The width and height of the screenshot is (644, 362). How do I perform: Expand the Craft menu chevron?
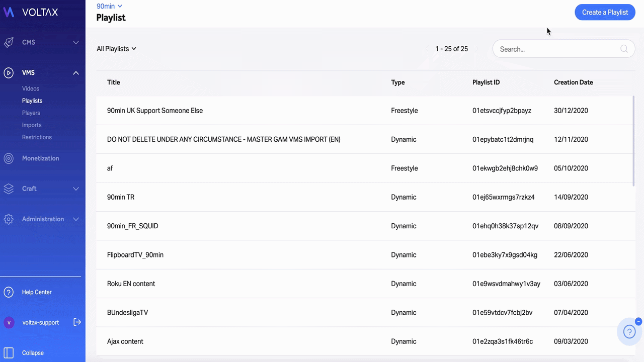(x=76, y=189)
